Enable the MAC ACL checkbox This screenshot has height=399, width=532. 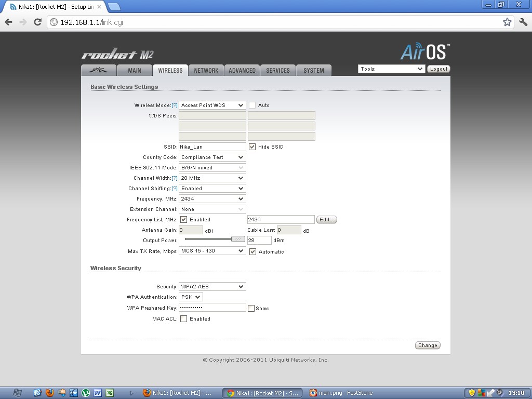(x=183, y=318)
